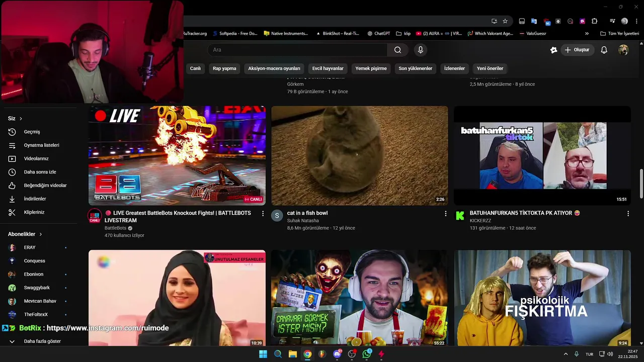Click the Google Translate extension icon
This screenshot has width=644, height=362.
[x=534, y=21]
